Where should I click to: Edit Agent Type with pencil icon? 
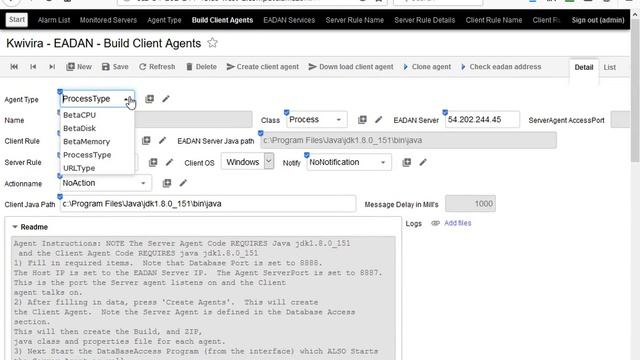coord(166,99)
